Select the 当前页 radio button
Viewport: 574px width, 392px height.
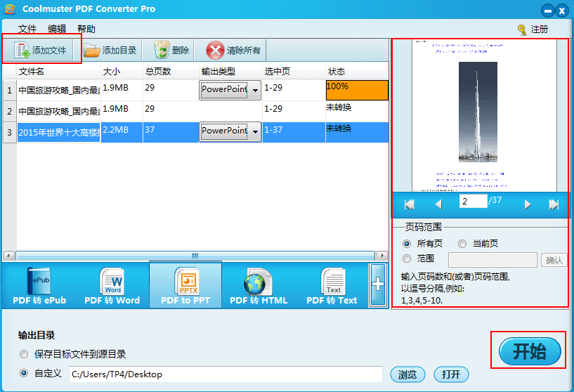462,244
